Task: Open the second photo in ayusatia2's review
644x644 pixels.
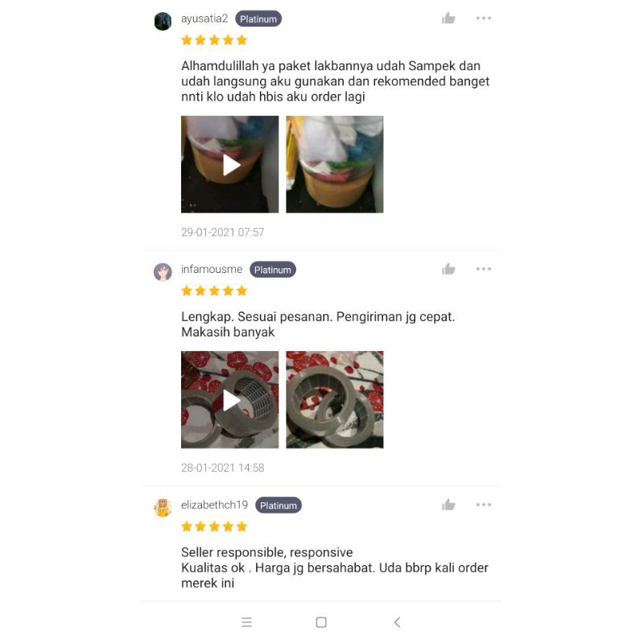Action: pos(335,164)
